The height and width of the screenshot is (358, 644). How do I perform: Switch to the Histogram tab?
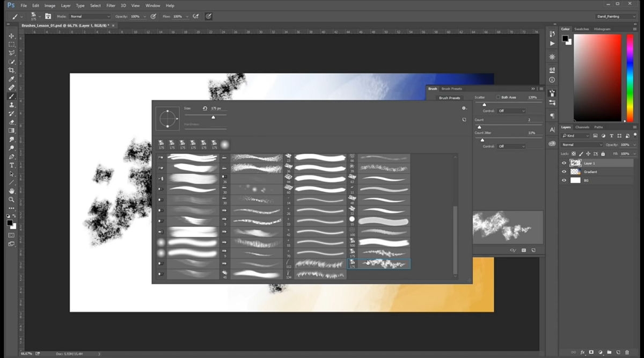pyautogui.click(x=602, y=29)
